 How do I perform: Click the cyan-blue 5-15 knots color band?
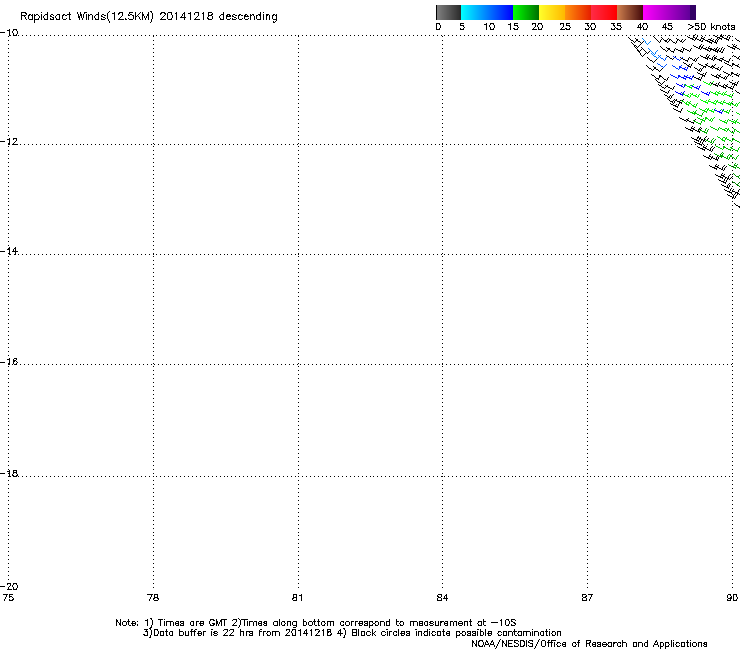487,12
